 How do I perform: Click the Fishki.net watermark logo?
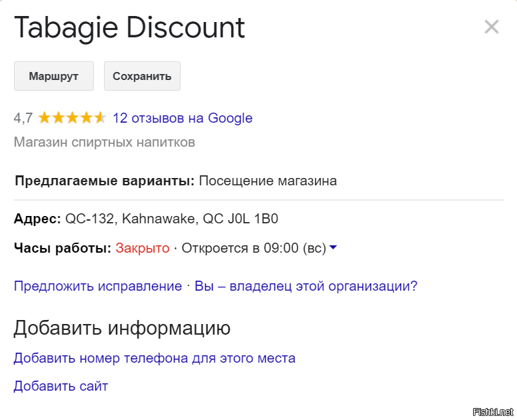click(x=493, y=411)
